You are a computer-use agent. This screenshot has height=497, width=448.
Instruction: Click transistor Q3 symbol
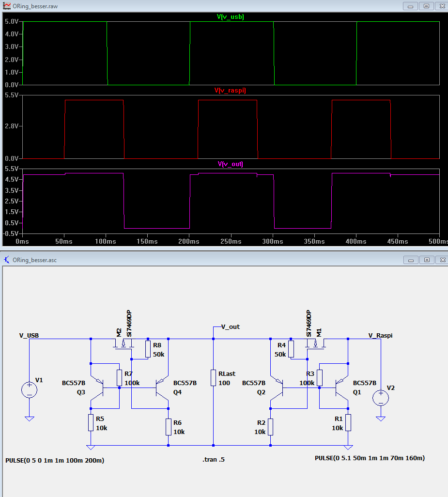(97, 388)
